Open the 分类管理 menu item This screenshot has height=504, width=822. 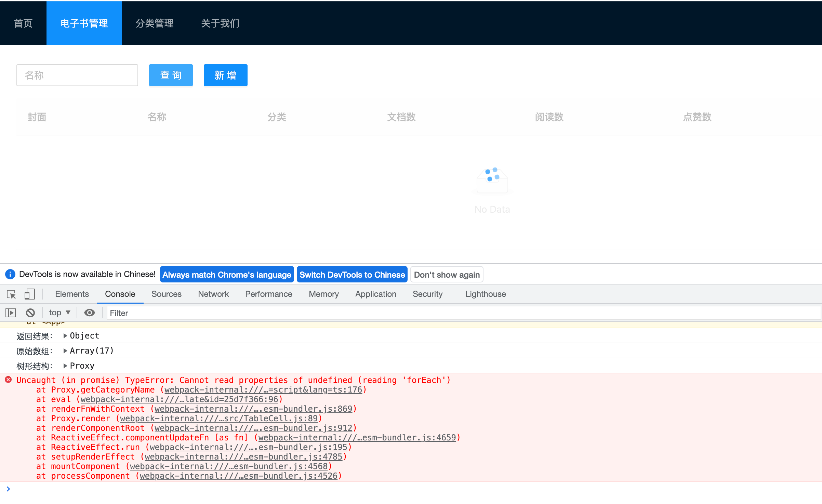[x=155, y=23]
